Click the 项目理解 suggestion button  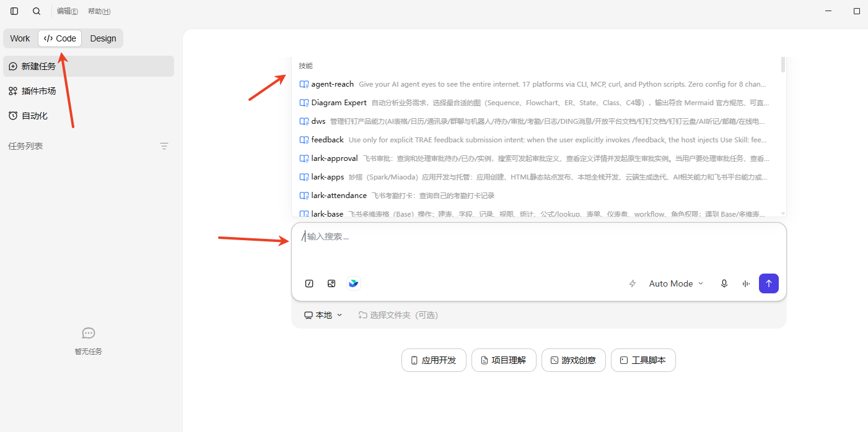tap(504, 360)
